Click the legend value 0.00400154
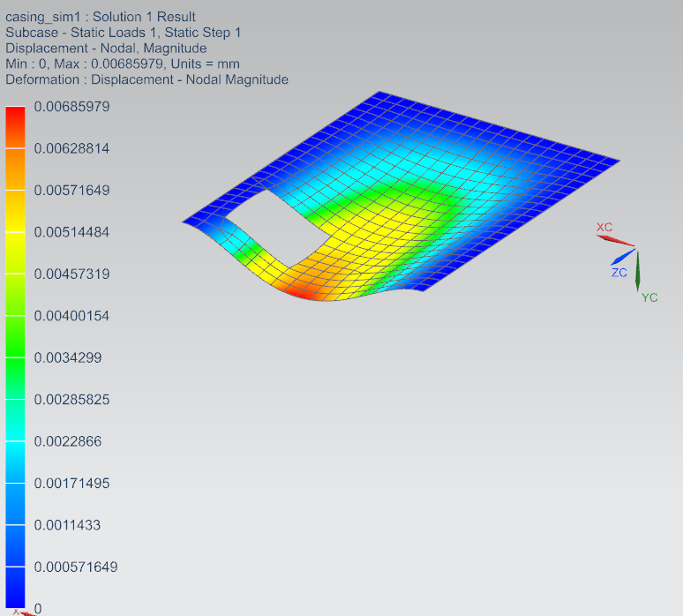This screenshot has width=683, height=616. (71, 315)
